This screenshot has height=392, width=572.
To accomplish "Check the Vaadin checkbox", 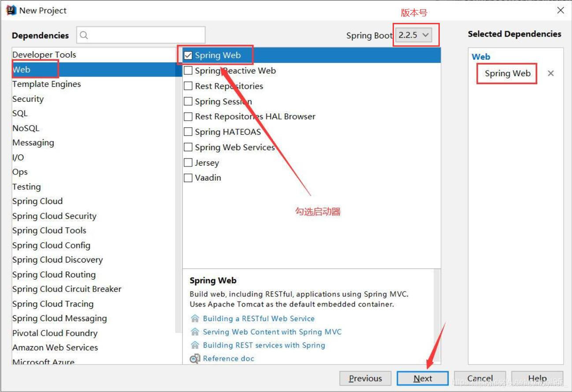I will [x=188, y=178].
